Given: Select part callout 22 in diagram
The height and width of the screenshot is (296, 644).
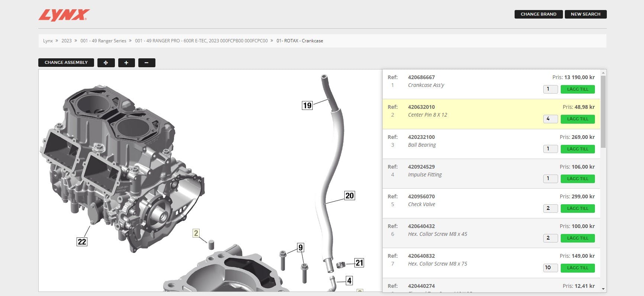Looking at the screenshot, I should click(82, 242).
